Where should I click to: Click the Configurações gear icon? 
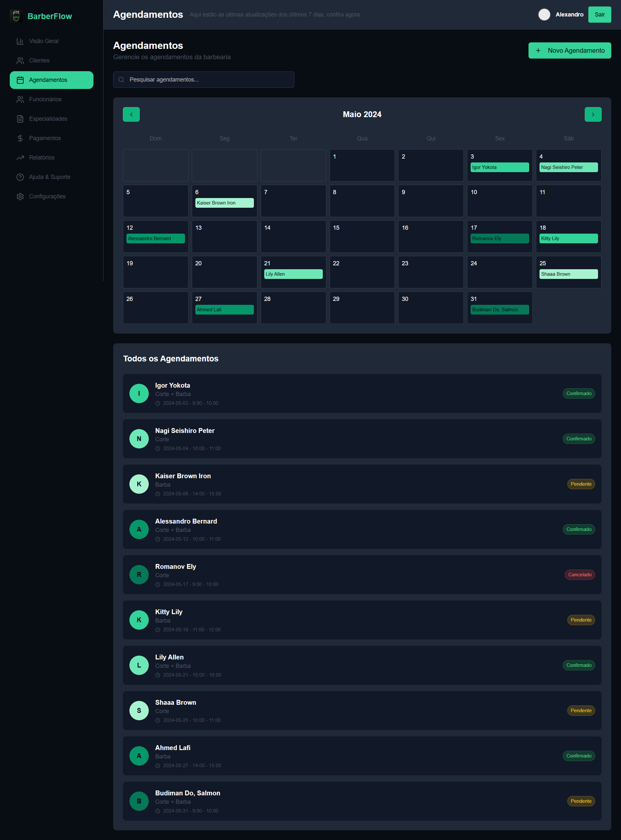coord(20,196)
